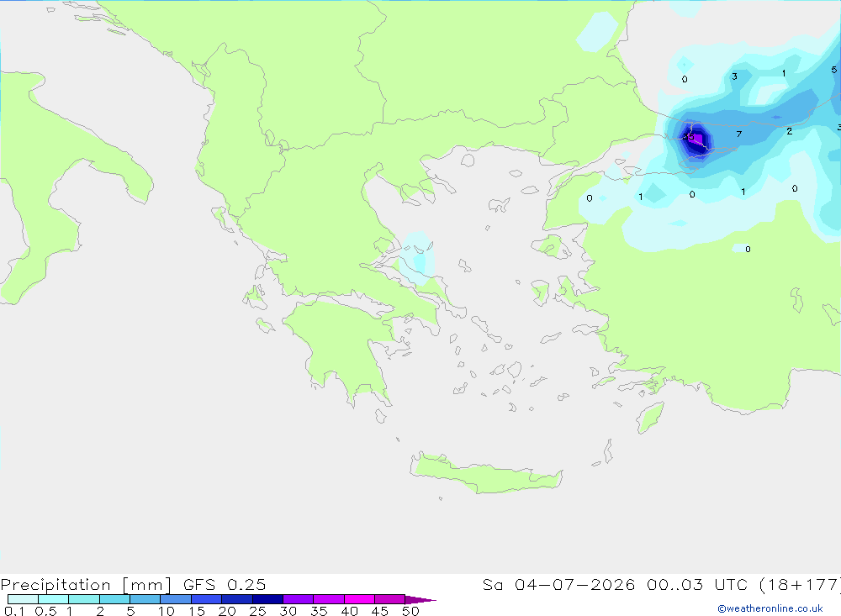Screen dimensions: 841x616
Task: Click the legend label '0.1'
Action: [x=14, y=611]
